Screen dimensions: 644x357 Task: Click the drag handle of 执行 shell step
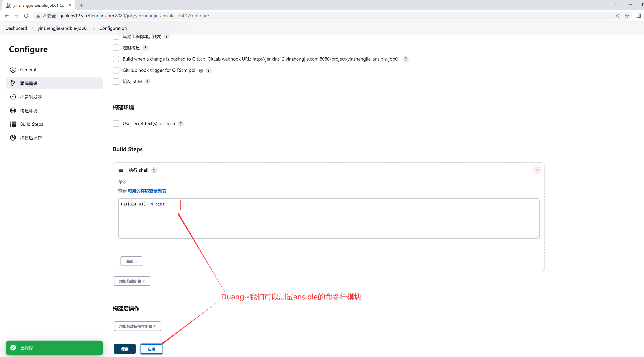(x=121, y=170)
